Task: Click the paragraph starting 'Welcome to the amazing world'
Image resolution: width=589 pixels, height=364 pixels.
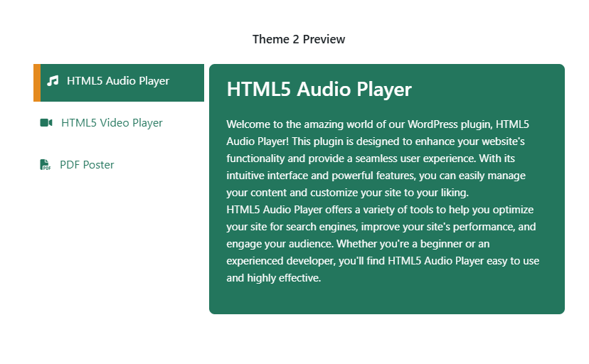Action: tap(378, 159)
